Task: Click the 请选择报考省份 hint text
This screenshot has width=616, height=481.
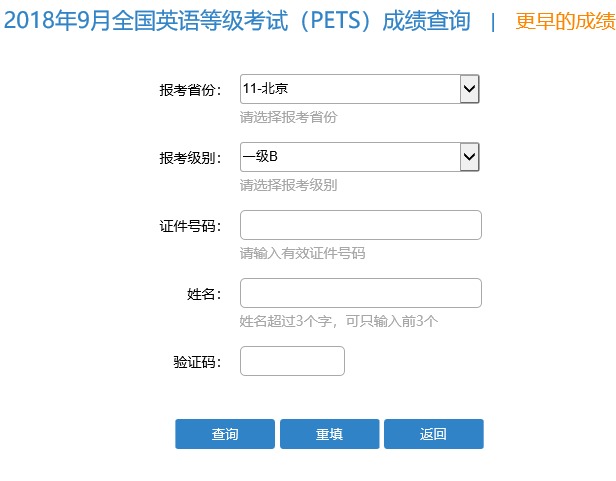Action: [288, 117]
